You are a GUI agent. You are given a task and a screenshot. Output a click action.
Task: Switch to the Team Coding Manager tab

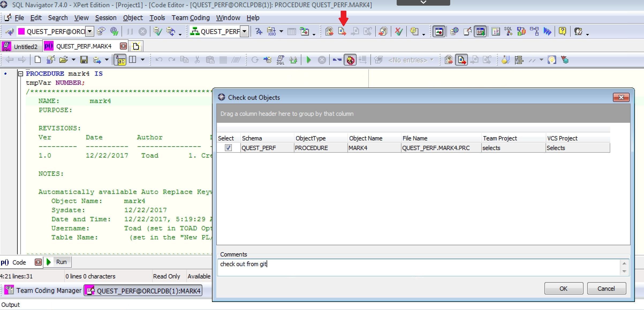[x=43, y=290]
